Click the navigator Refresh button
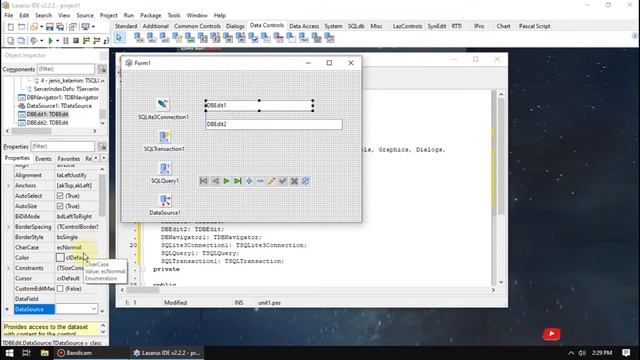Viewport: 640px width, 360px height. coord(305,181)
